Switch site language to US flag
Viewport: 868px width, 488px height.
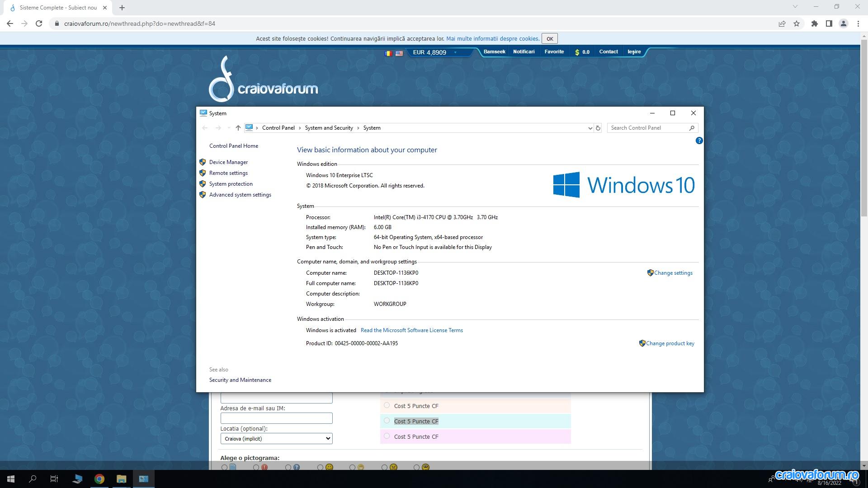(399, 53)
